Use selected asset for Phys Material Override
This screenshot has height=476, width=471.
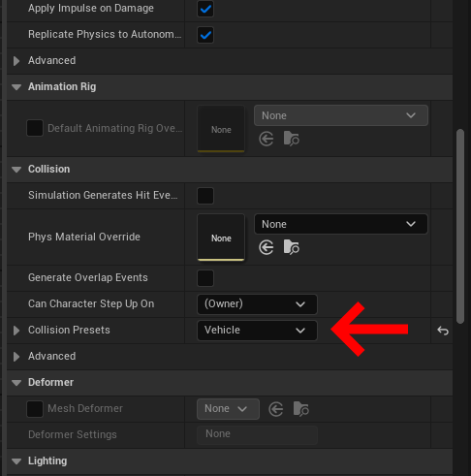click(x=267, y=248)
